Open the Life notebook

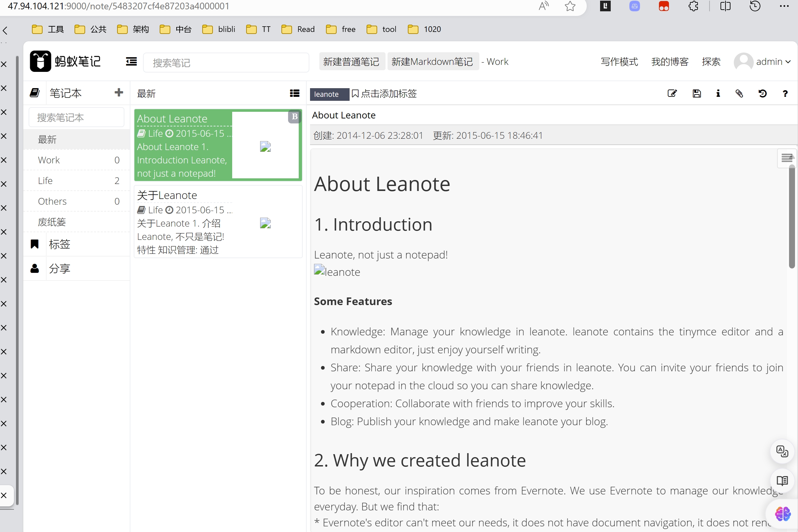point(77,181)
